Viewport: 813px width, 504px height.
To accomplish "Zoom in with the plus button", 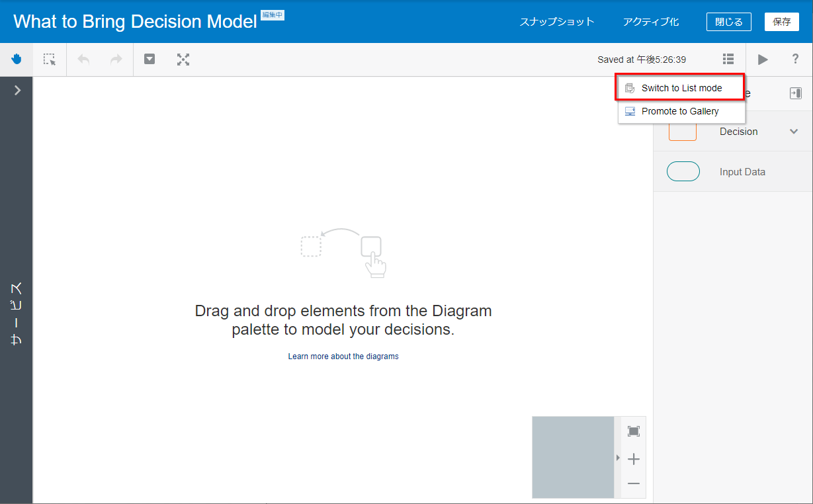I will pyautogui.click(x=634, y=459).
